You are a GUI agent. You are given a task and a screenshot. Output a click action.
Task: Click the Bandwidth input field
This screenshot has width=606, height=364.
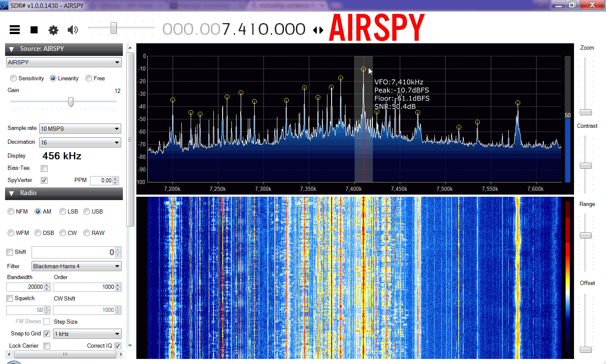pyautogui.click(x=25, y=287)
